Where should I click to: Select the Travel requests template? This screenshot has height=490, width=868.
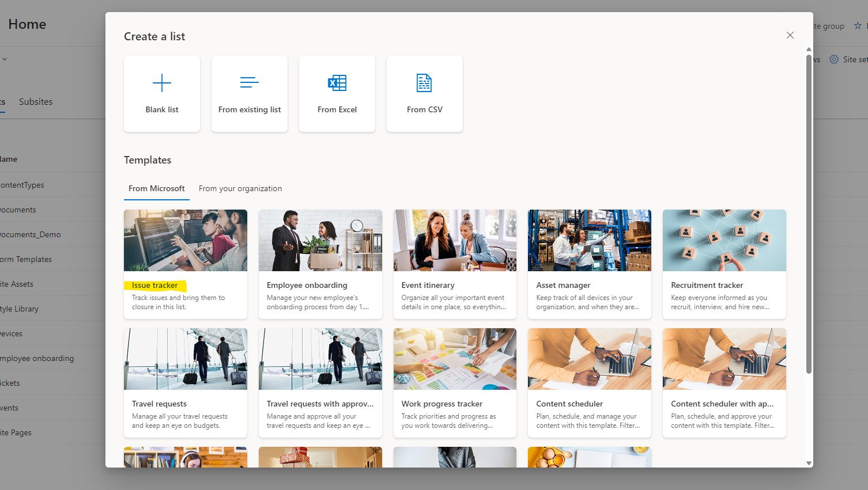click(185, 382)
